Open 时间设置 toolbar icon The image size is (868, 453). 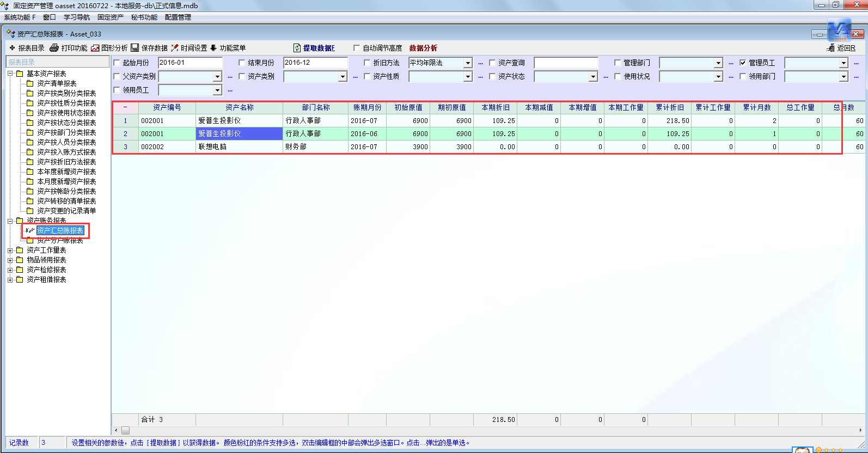point(175,48)
